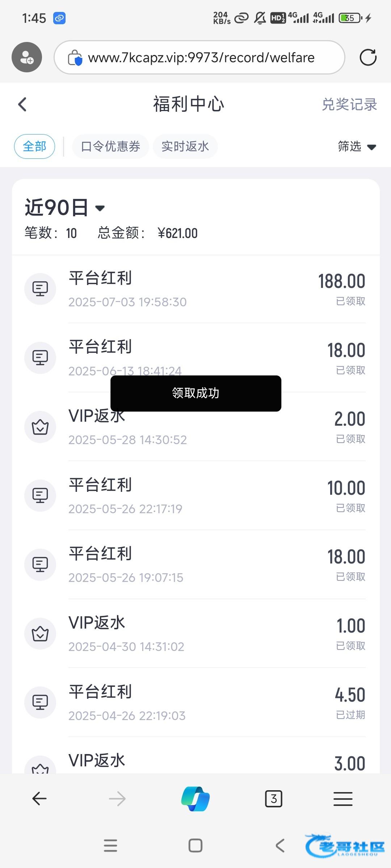Open the 兑奖记录 link

point(349,105)
